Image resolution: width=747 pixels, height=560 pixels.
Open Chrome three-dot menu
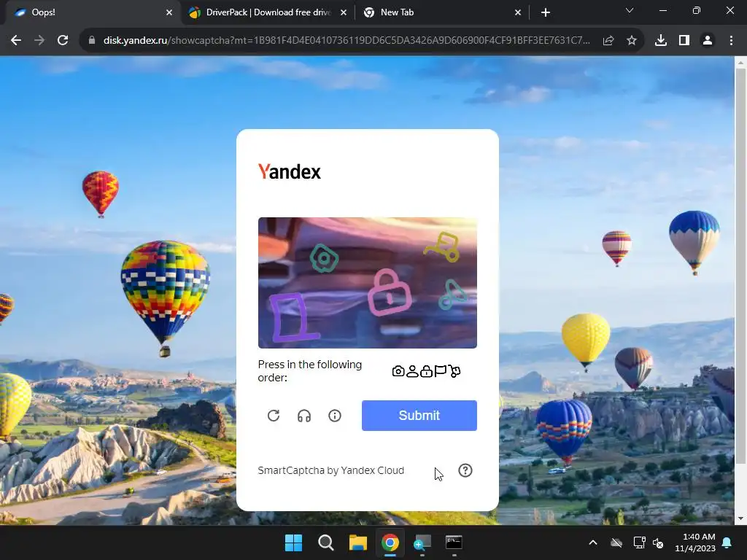point(731,41)
